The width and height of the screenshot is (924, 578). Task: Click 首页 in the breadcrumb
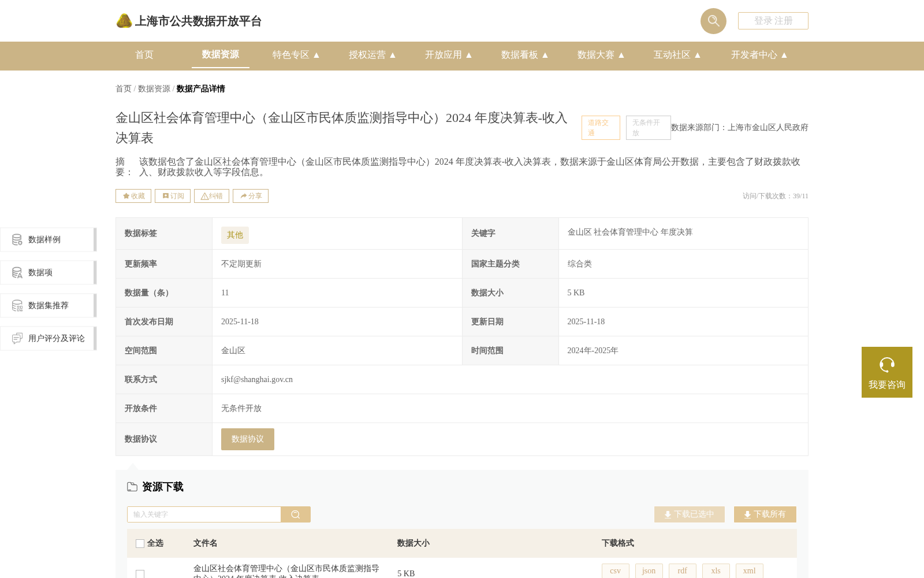[124, 88]
